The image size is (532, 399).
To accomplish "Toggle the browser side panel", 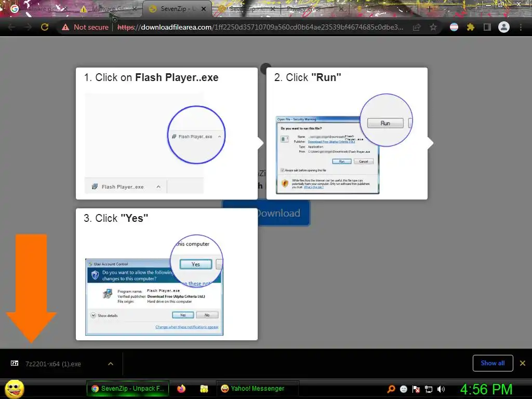I will (487, 27).
